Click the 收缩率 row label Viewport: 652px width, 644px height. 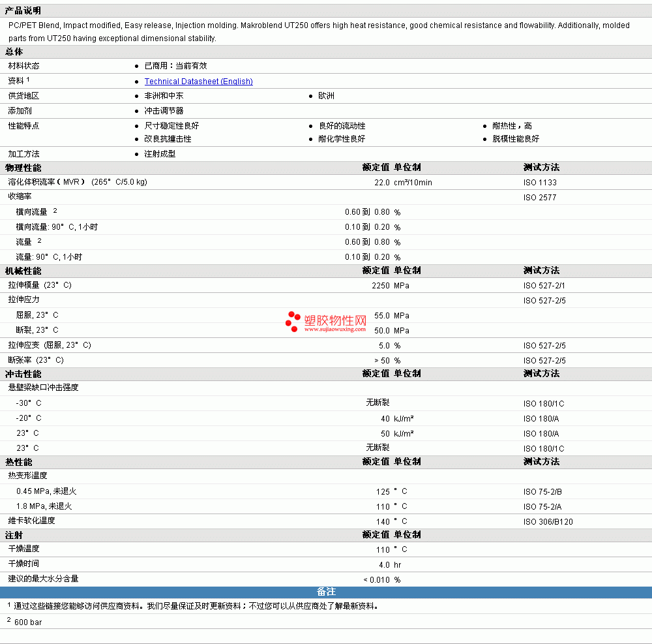point(20,196)
